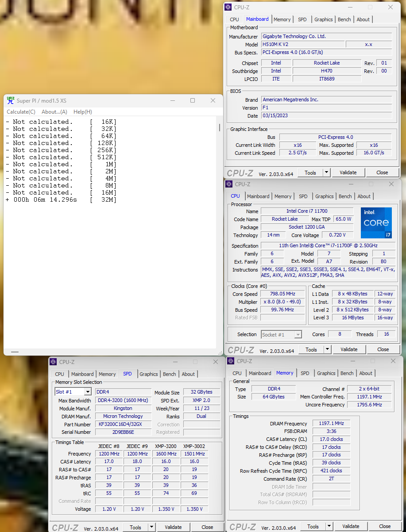The image size is (406, 532).
Task: Open About tab in SPD window
Action: tap(188, 374)
